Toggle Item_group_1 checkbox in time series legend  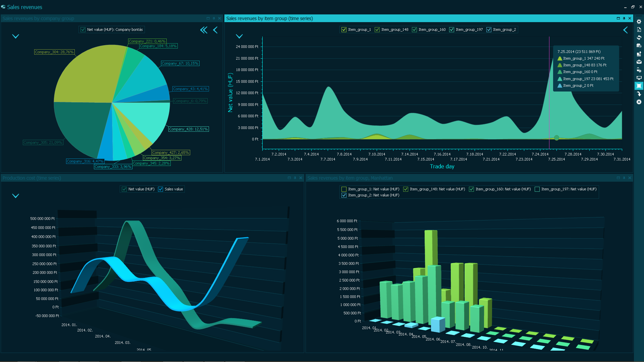[344, 30]
